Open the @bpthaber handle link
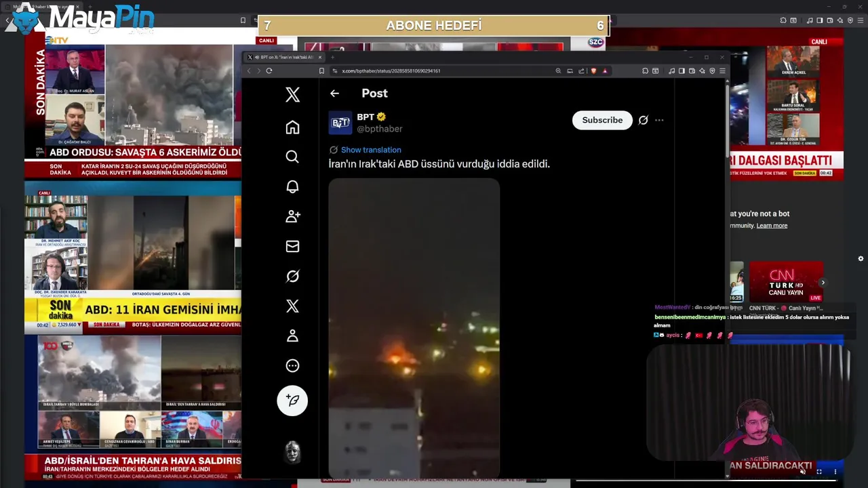This screenshot has height=488, width=868. (380, 129)
